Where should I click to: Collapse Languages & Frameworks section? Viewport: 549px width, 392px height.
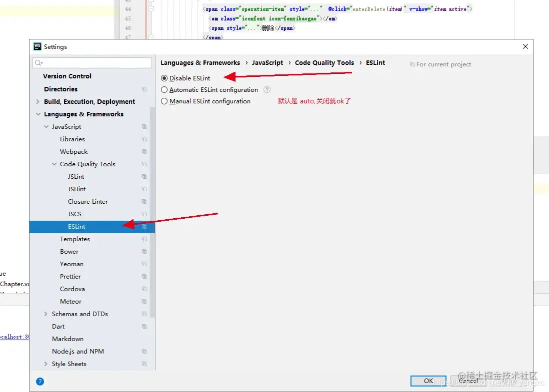[38, 114]
